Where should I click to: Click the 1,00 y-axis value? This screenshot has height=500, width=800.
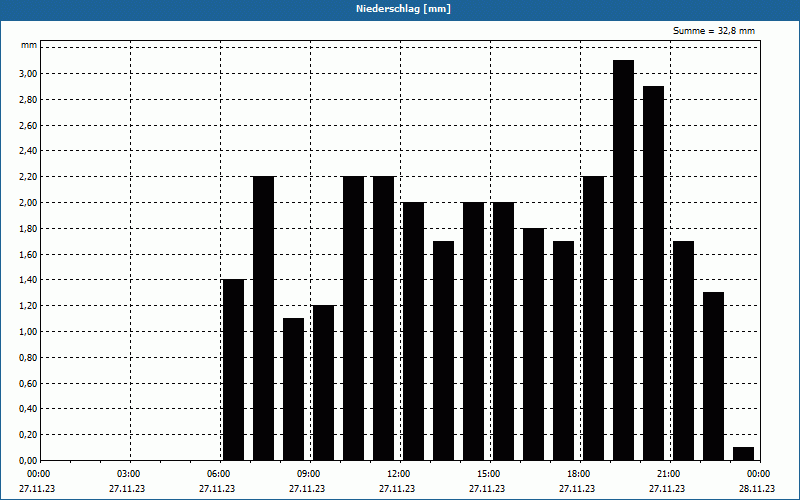[28, 332]
